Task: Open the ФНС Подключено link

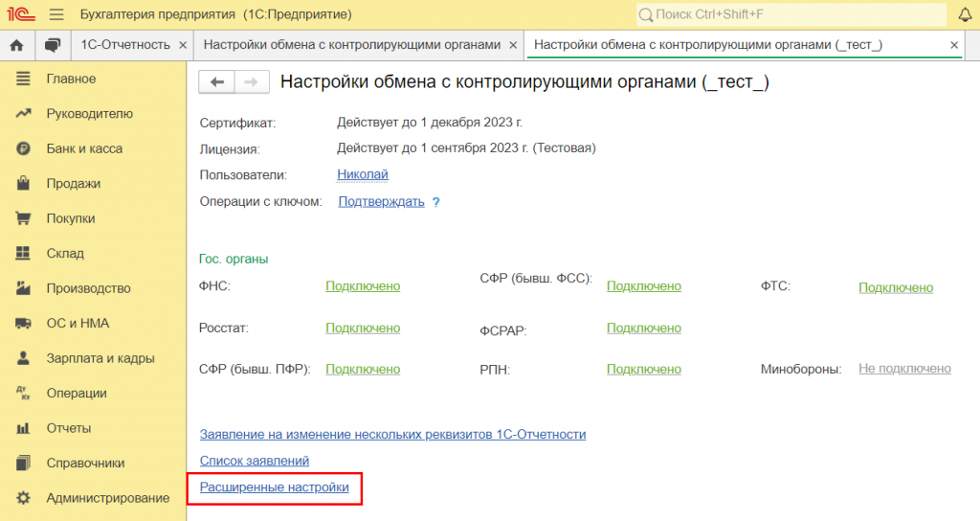Action: pos(363,286)
